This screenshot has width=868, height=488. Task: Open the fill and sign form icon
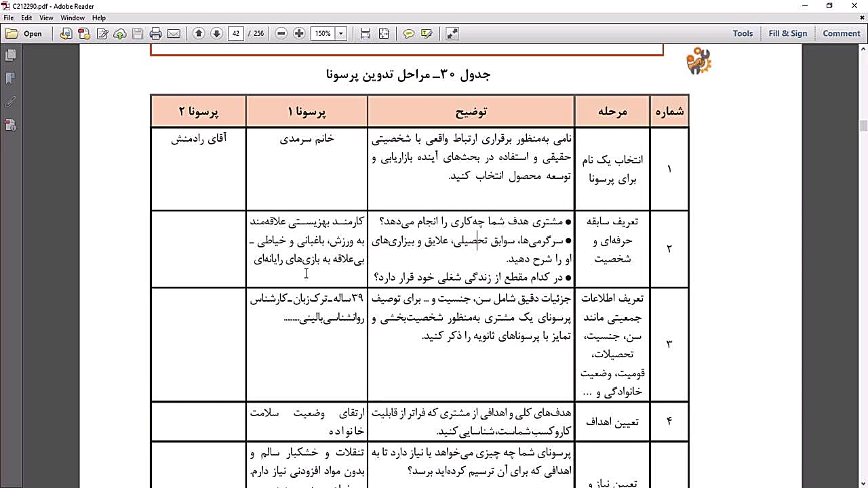click(102, 33)
